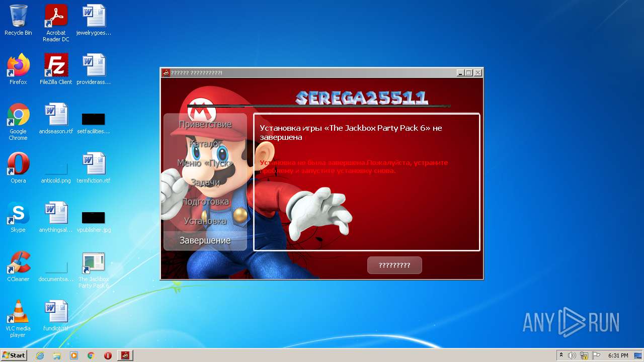The height and width of the screenshot is (362, 644).
Task: Select the andseason.rtf file icon
Action: point(56,118)
